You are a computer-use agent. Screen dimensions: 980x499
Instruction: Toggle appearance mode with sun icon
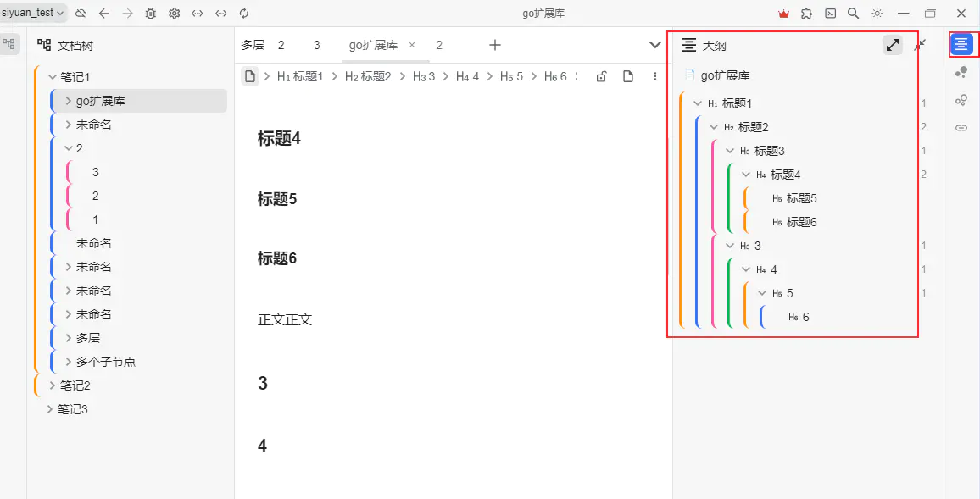[877, 13]
